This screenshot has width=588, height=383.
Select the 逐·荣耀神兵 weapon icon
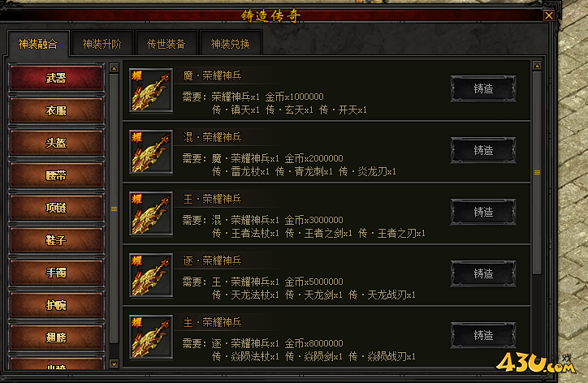tap(151, 275)
